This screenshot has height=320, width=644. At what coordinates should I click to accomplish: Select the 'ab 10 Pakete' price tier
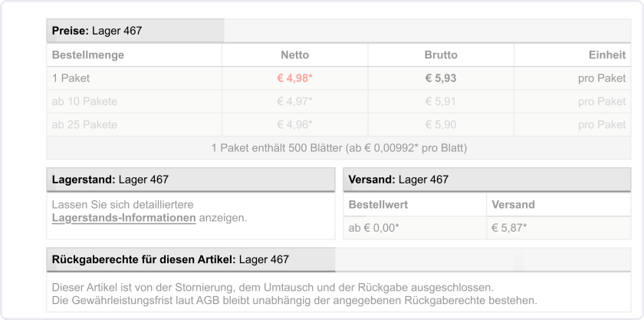pos(84,101)
